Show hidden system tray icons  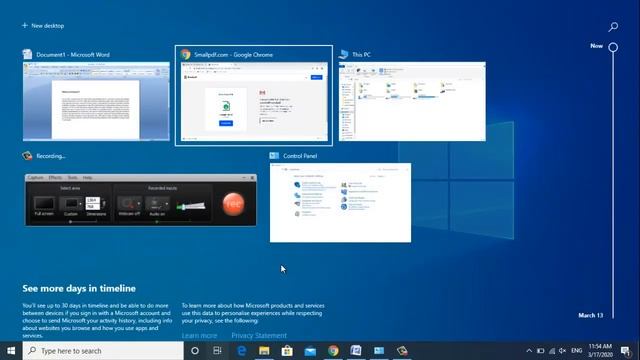529,351
